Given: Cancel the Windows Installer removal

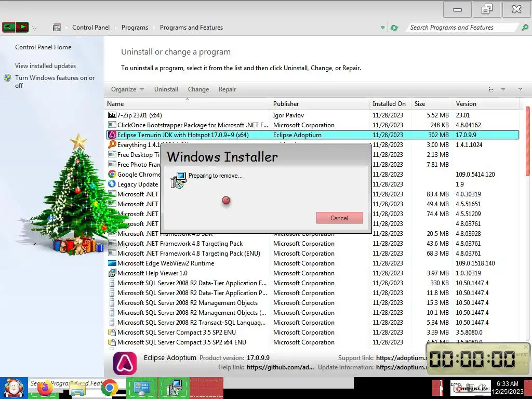Looking at the screenshot, I should click(339, 218).
